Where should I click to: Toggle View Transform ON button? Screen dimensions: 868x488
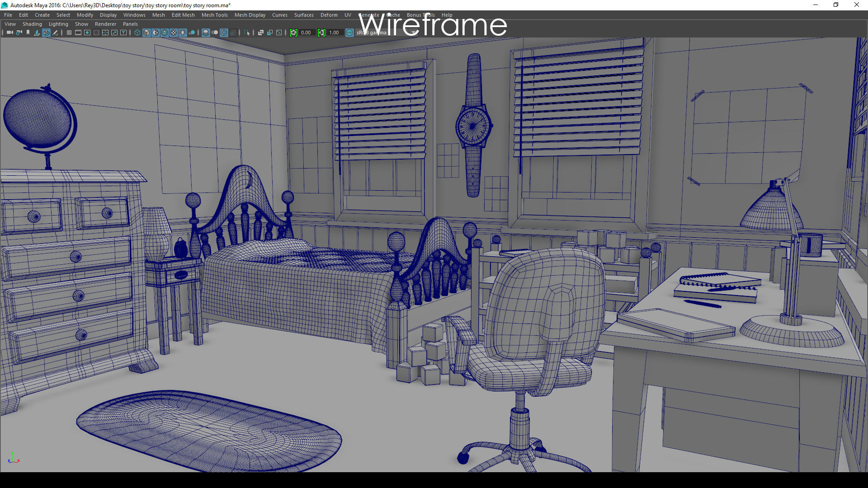click(349, 33)
